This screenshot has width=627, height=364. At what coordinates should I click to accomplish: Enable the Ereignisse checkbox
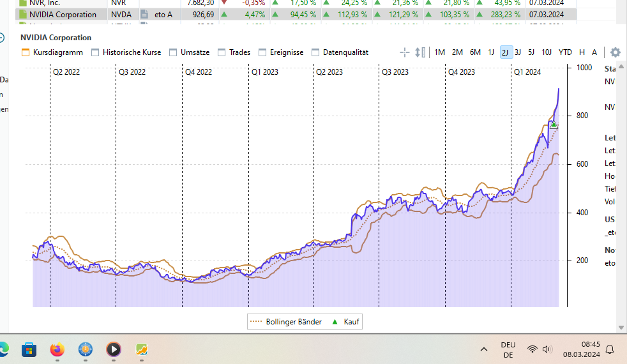[262, 52]
